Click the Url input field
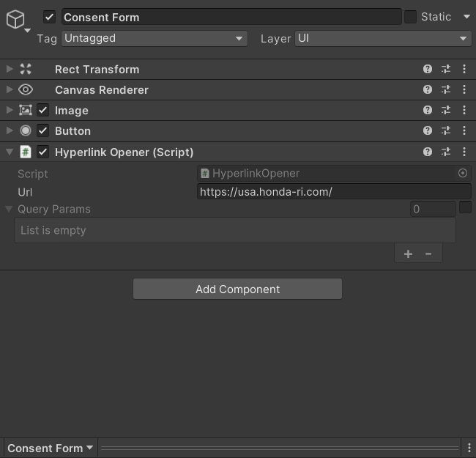 coord(334,192)
